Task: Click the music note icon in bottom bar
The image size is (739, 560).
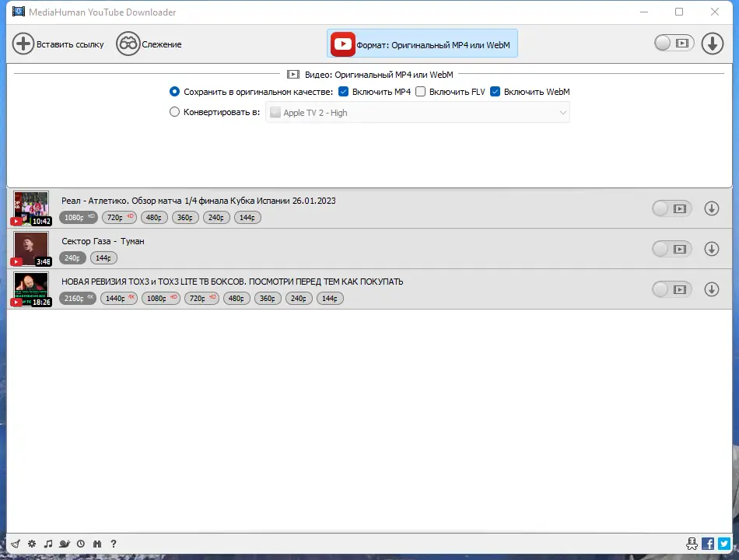Action: pyautogui.click(x=48, y=544)
